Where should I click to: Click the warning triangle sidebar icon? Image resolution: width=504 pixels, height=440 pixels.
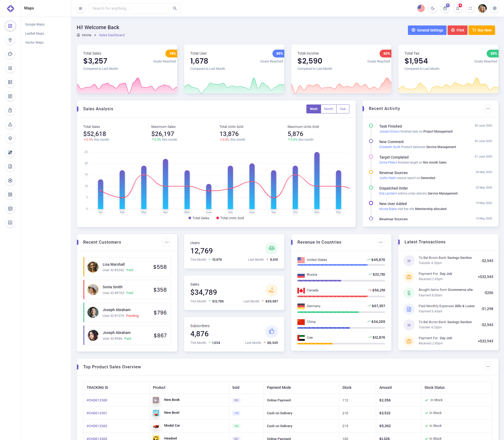[10, 124]
